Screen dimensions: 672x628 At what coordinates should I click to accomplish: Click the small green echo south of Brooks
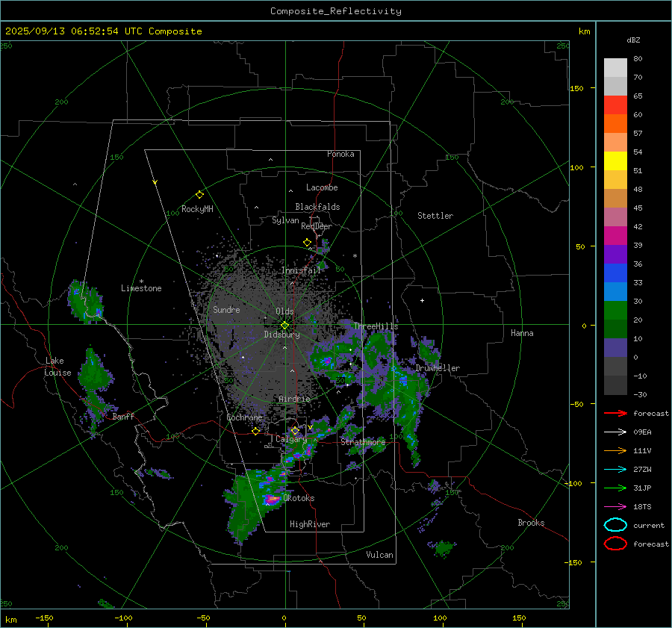(x=442, y=548)
